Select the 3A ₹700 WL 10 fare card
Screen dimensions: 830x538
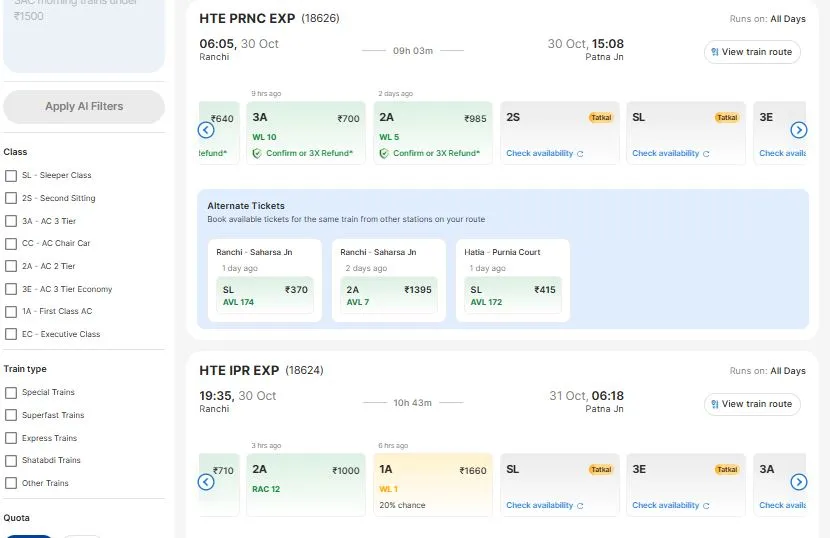click(x=306, y=133)
